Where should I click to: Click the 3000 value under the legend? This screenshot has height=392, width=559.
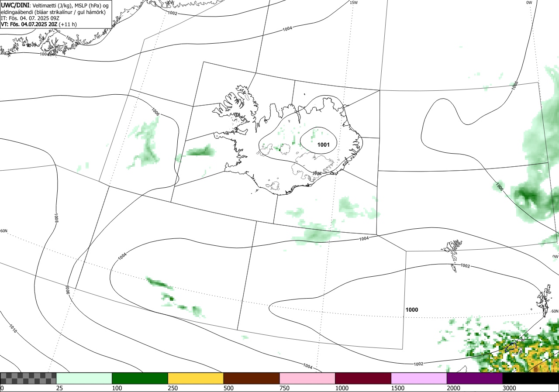point(509,388)
